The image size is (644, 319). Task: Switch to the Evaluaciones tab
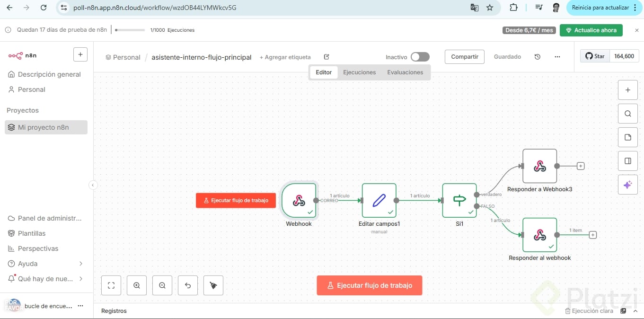405,72
